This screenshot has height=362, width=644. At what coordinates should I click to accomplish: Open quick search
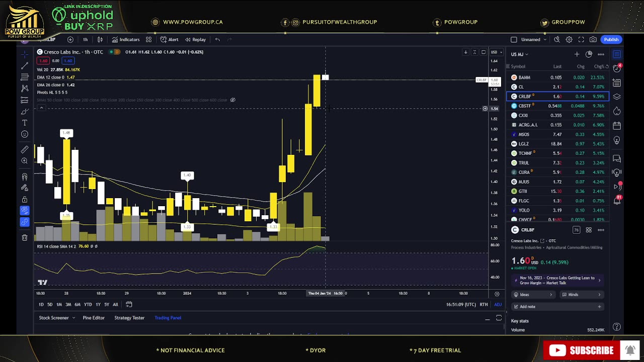556,39
